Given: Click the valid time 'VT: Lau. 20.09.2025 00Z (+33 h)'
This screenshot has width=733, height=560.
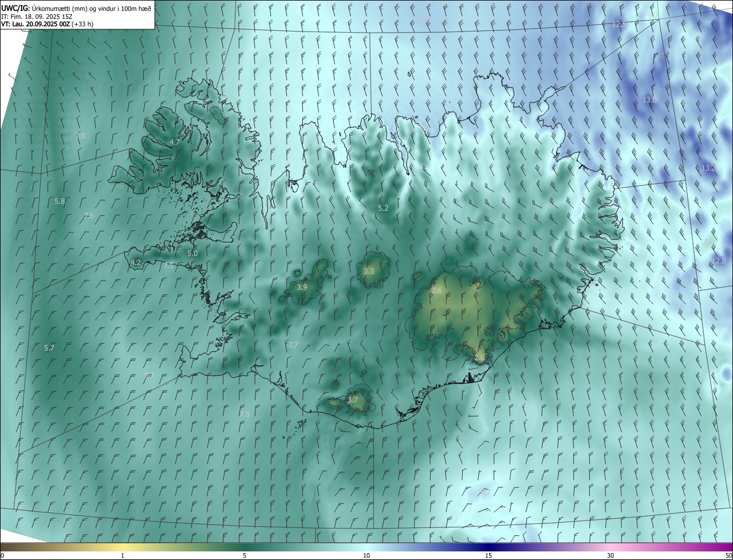Looking at the screenshot, I should (47, 24).
